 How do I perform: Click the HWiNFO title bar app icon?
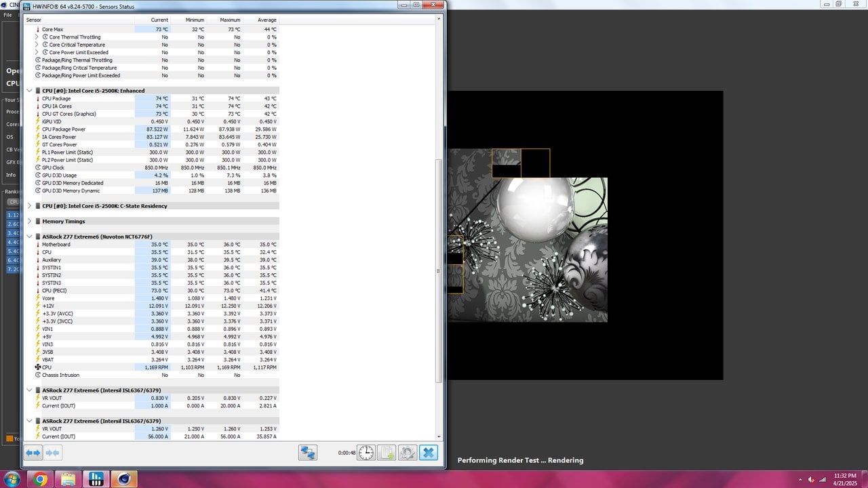coord(27,6)
